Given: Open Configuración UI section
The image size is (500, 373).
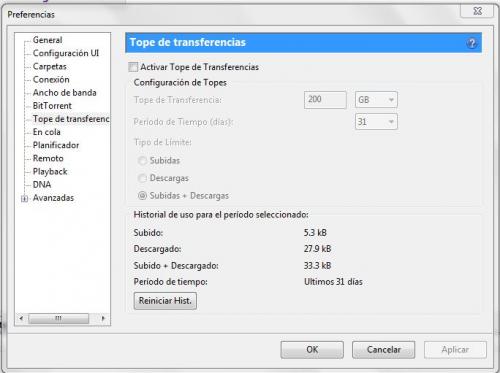Looking at the screenshot, I should (x=66, y=53).
